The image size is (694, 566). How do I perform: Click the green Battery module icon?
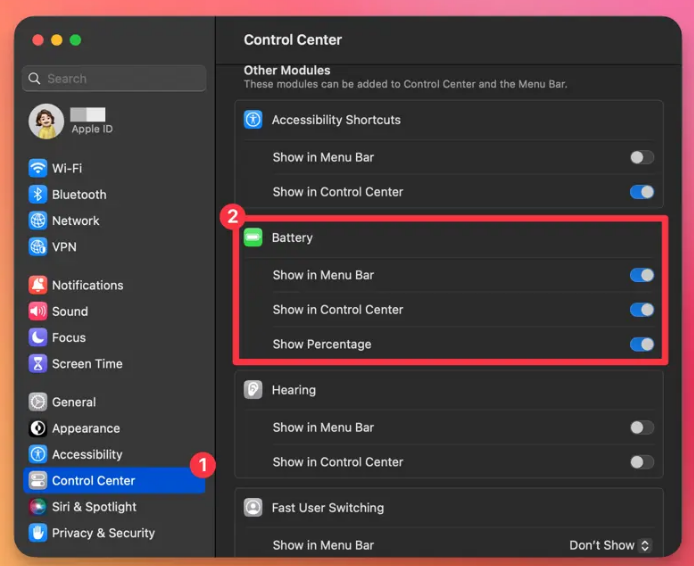point(253,238)
